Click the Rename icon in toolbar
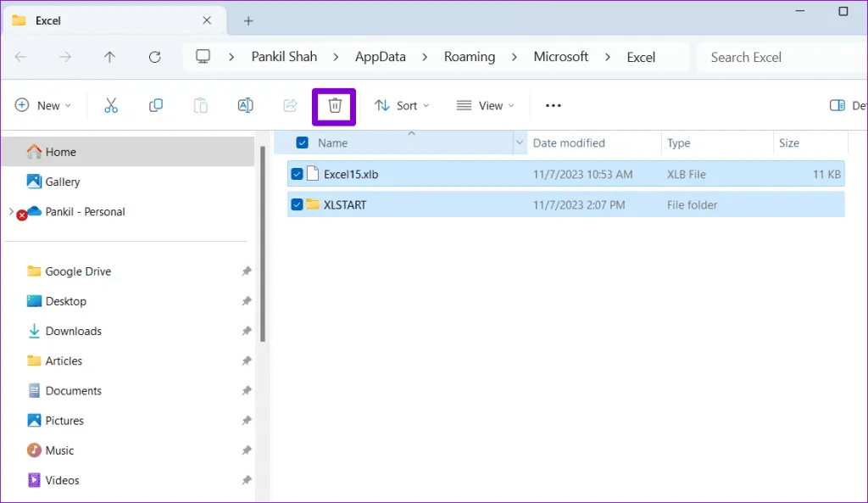Screen dimensions: 868x503 click(x=245, y=106)
